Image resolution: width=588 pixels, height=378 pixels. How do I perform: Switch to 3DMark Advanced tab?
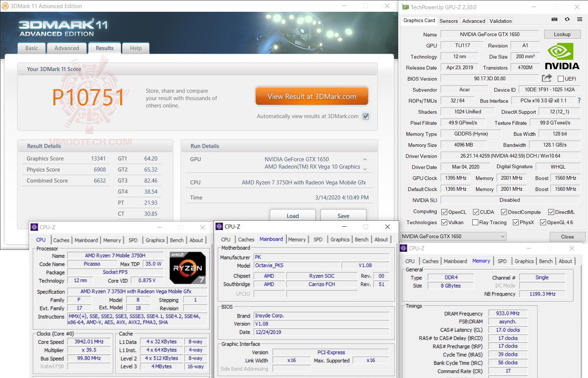(67, 48)
